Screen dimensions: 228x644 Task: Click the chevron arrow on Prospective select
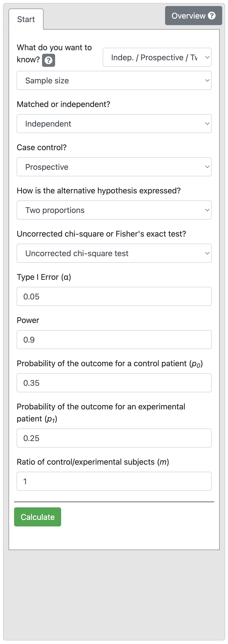pyautogui.click(x=207, y=167)
